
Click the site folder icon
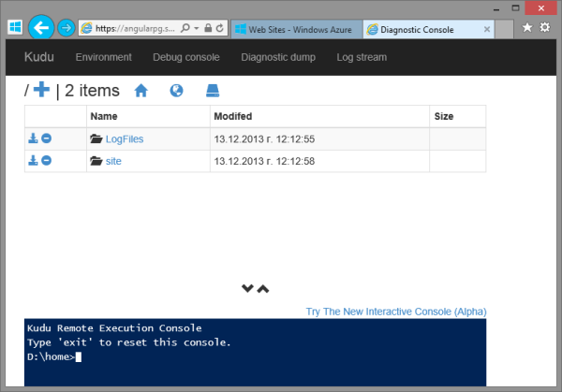coord(96,161)
